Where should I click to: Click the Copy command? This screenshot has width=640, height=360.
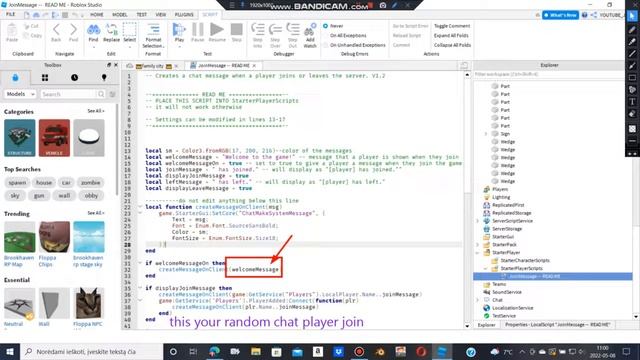[x=33, y=36]
